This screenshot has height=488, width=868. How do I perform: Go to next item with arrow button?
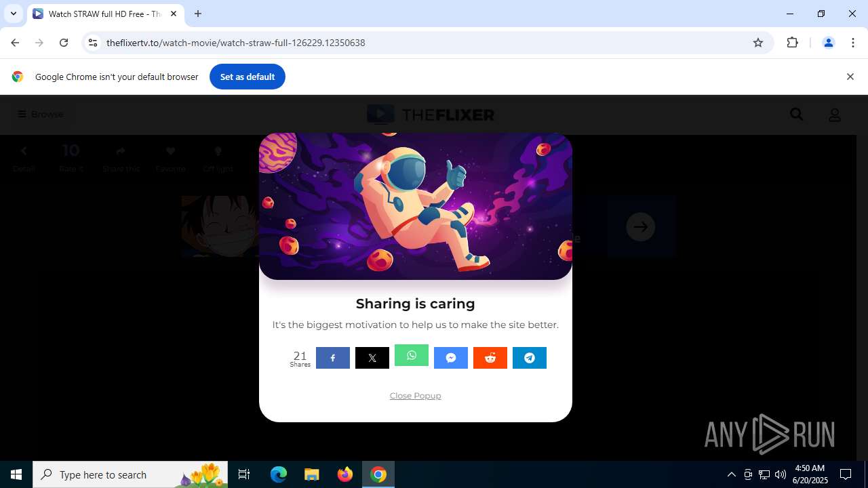pos(641,227)
